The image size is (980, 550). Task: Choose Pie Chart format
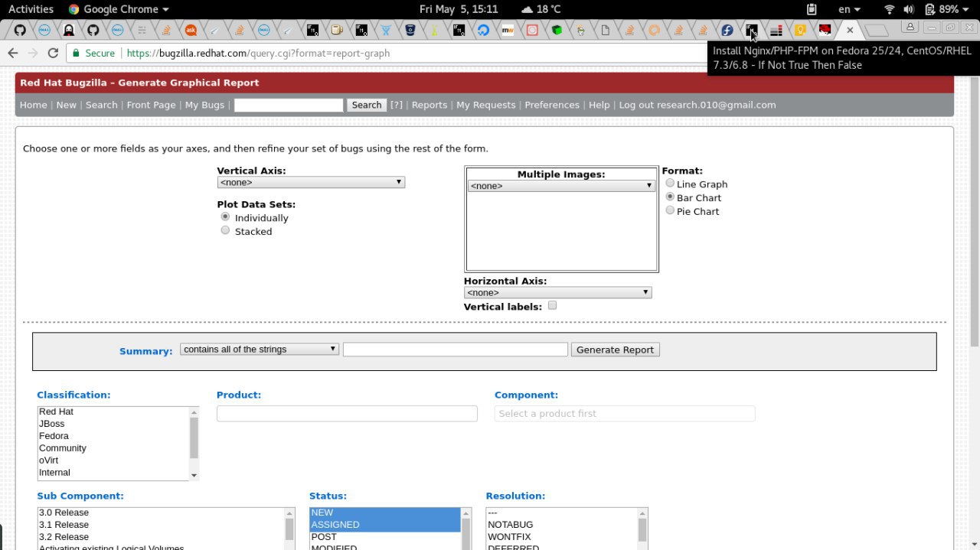pos(670,210)
